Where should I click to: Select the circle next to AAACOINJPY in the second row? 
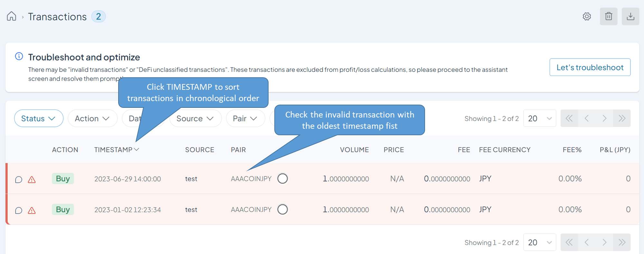click(282, 209)
